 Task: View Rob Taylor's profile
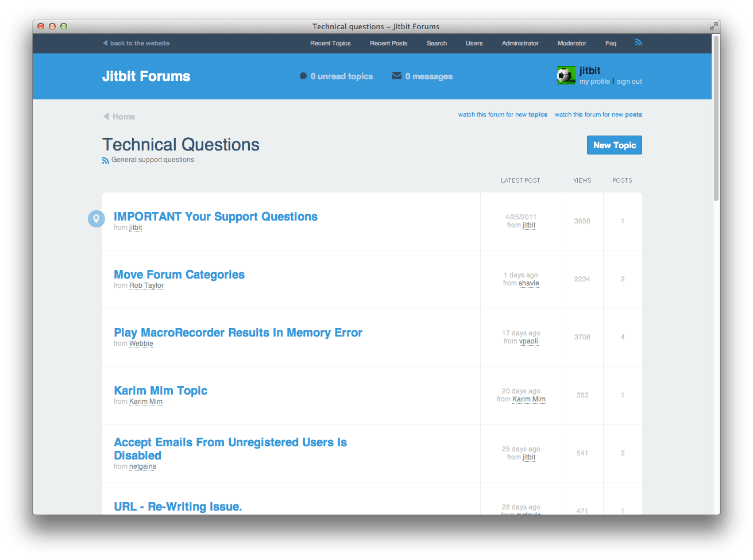click(x=146, y=285)
